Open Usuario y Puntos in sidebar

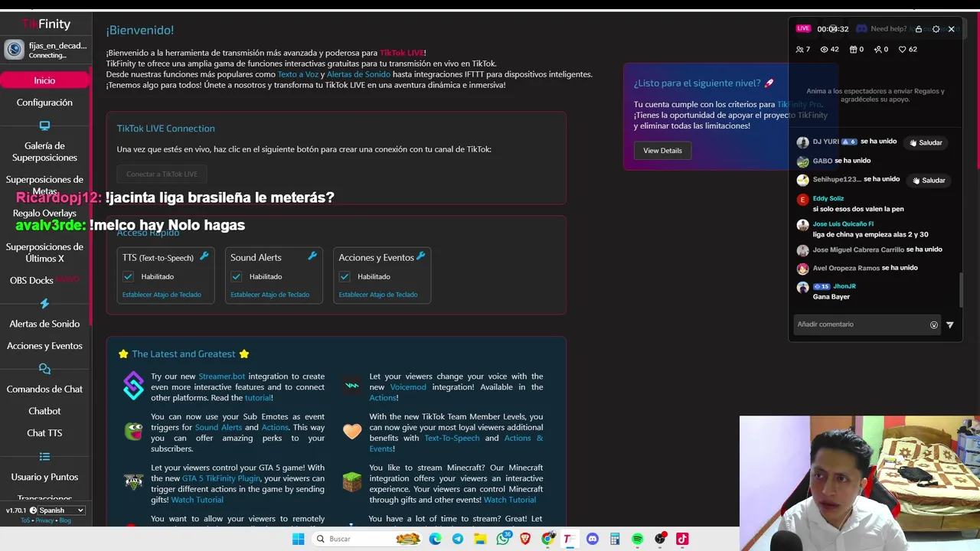[44, 477]
